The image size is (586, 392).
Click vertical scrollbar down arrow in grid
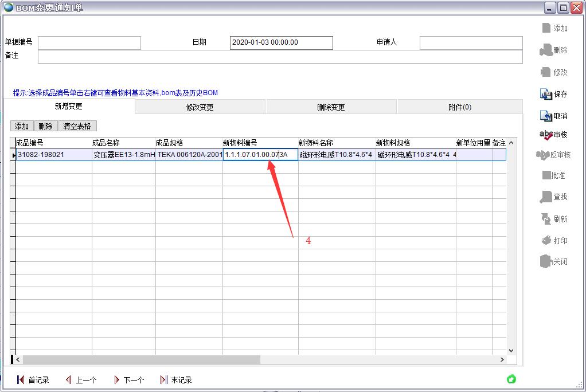tap(511, 350)
